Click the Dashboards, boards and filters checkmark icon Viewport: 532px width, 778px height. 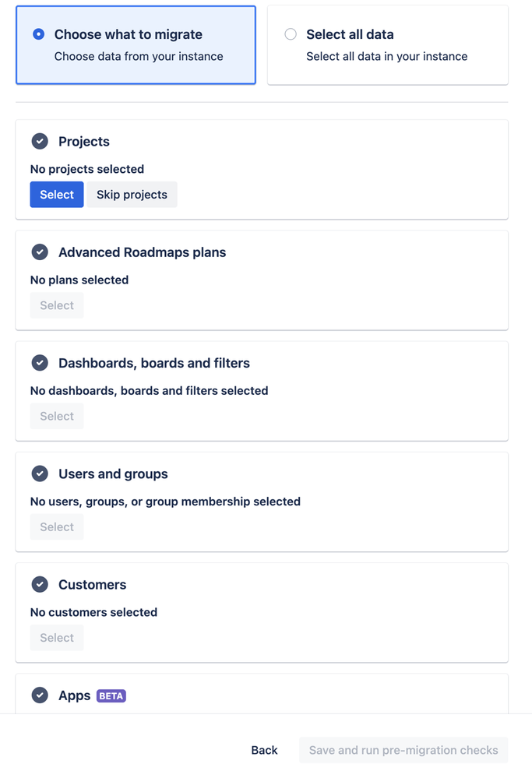click(40, 363)
